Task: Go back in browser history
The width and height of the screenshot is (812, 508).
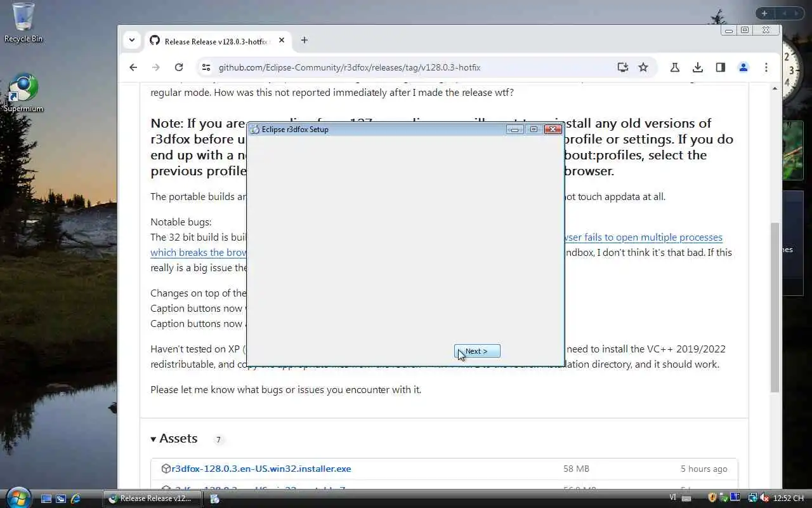Action: click(x=133, y=67)
